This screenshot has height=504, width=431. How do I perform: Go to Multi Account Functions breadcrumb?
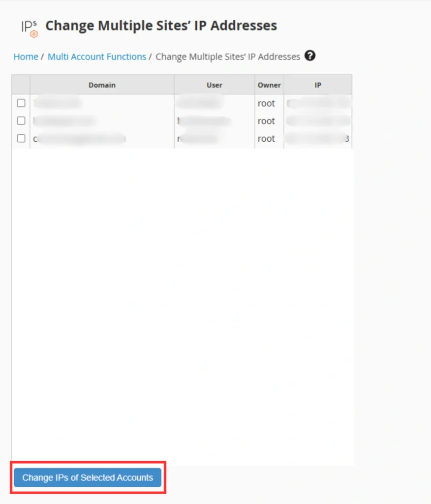pyautogui.click(x=97, y=57)
